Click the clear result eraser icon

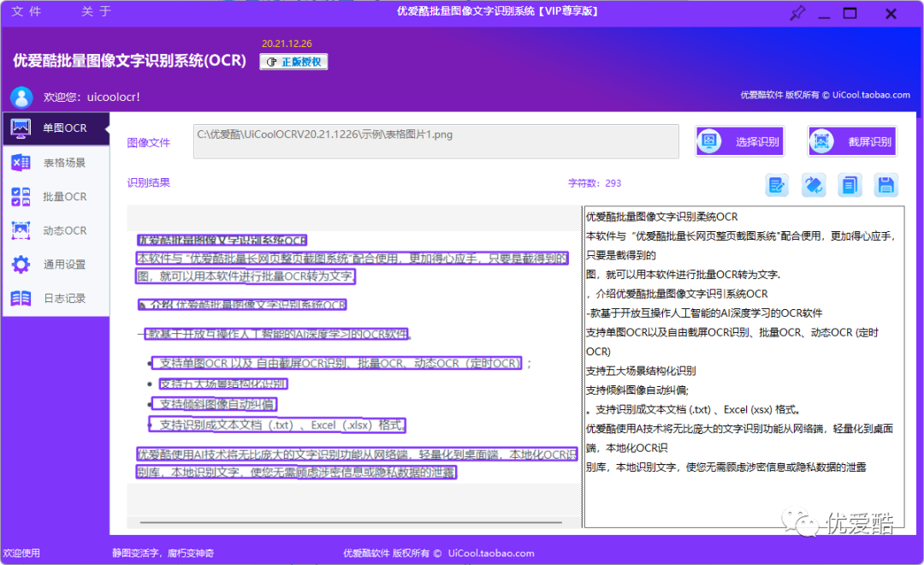814,186
